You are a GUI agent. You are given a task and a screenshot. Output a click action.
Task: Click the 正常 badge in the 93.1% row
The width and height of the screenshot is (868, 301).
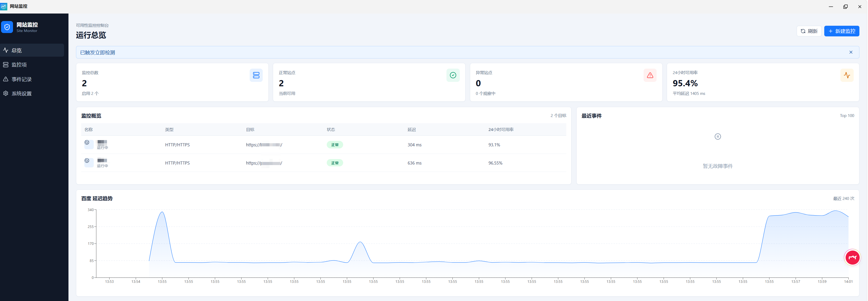(x=335, y=145)
